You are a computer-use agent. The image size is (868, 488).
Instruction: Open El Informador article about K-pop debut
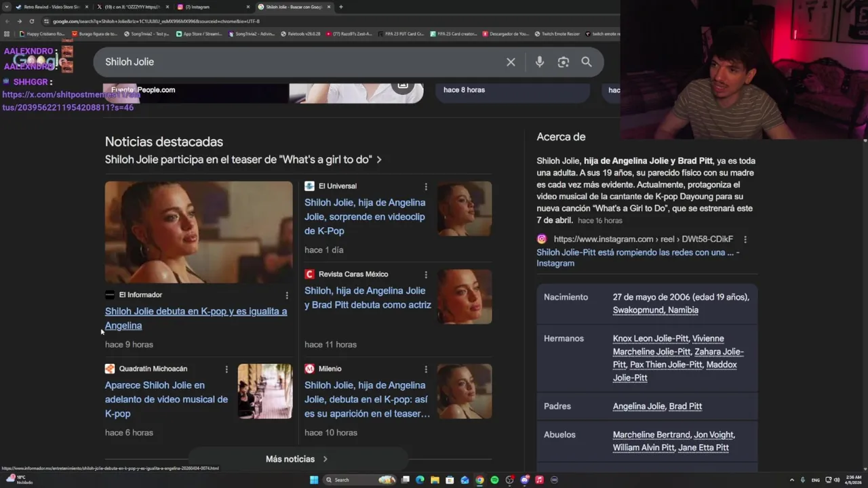pos(196,319)
